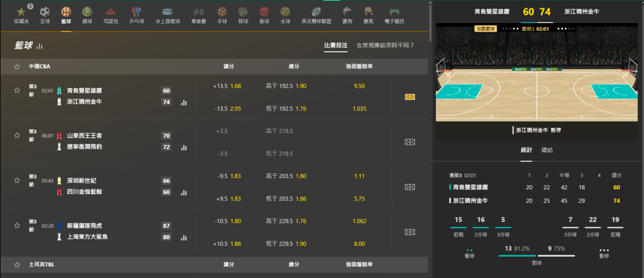Viewport: 644px width, 278px height.
Task: Switch to 在常規賽結束時平局？ tab
Action: [x=385, y=45]
